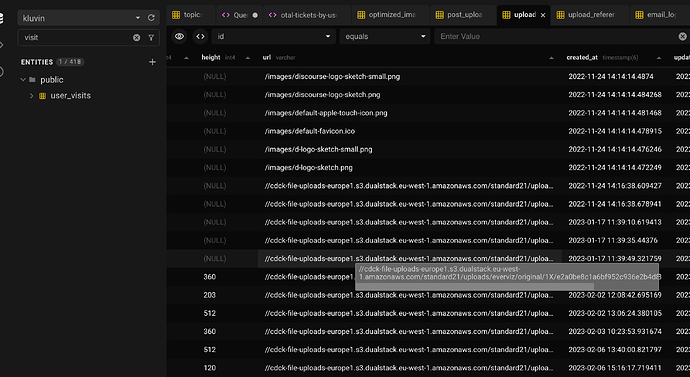Switch to the Query tab

(x=240, y=15)
